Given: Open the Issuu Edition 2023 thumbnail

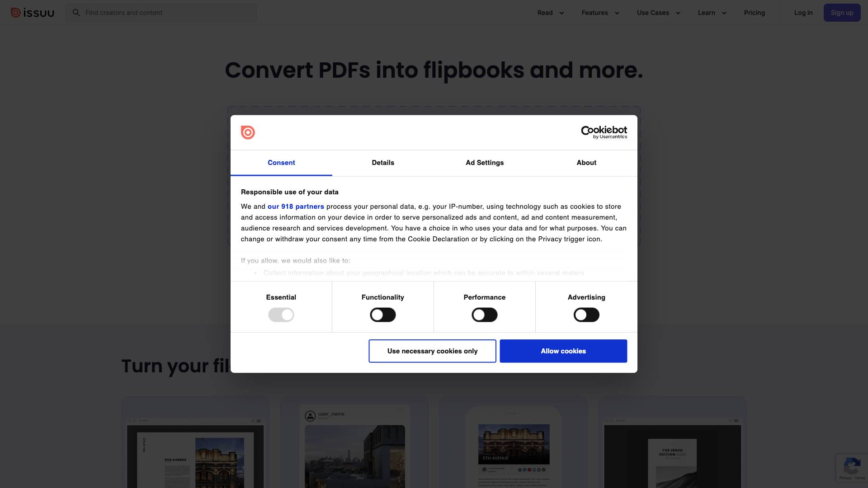Looking at the screenshot, I should click(673, 442).
